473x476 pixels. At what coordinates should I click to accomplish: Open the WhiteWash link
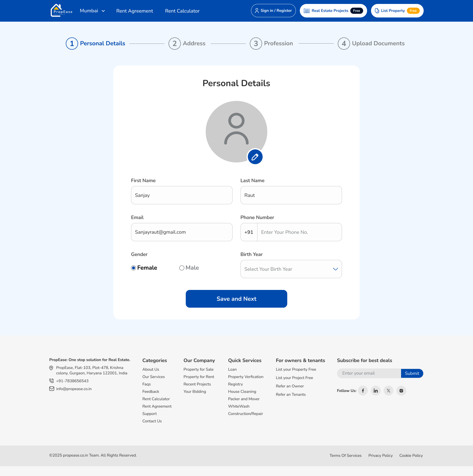pyautogui.click(x=239, y=406)
